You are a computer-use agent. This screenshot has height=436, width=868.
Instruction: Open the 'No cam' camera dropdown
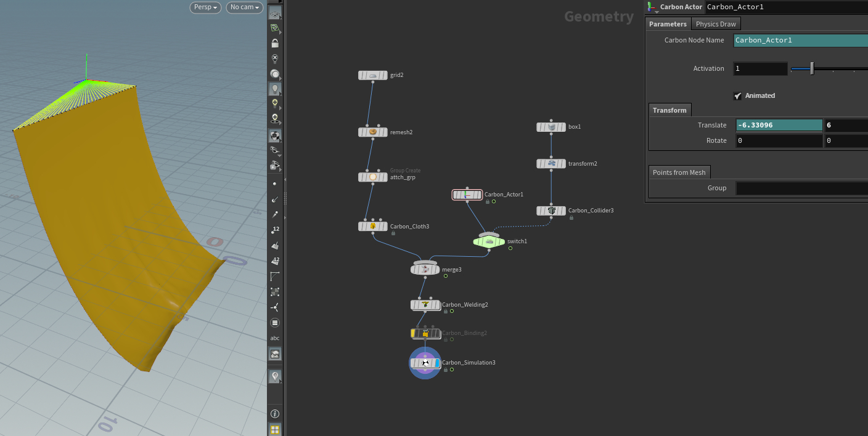point(244,7)
